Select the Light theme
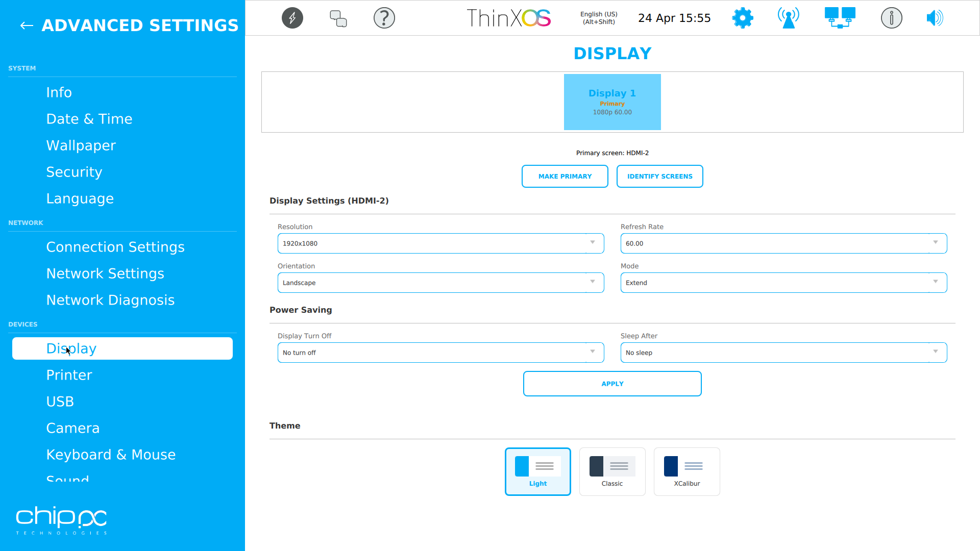This screenshot has width=980, height=551. tap(537, 471)
